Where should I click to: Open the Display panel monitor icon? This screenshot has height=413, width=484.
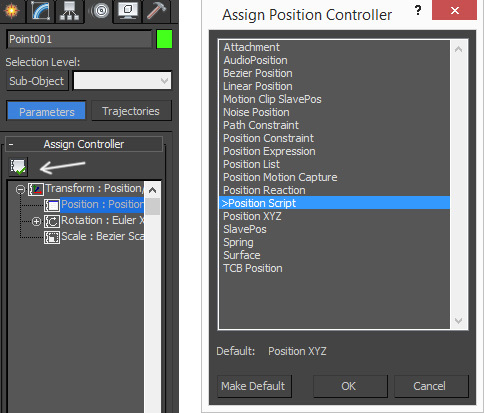tap(128, 11)
